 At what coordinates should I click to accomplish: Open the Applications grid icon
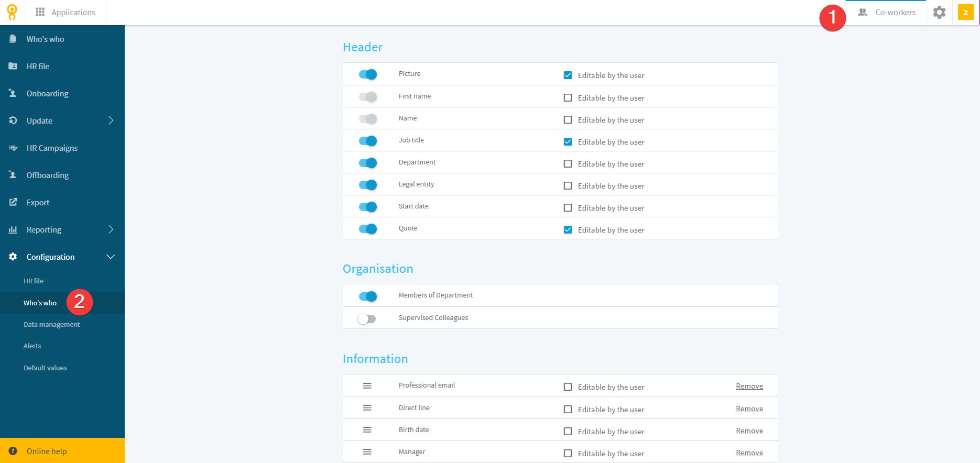click(x=40, y=12)
